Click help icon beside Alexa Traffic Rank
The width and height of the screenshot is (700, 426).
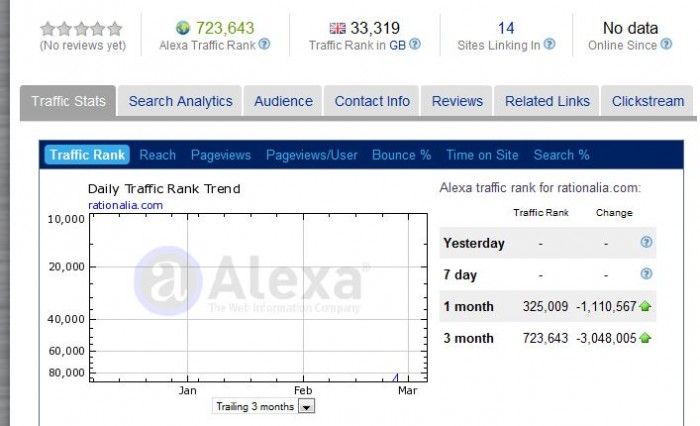pyautogui.click(x=265, y=45)
